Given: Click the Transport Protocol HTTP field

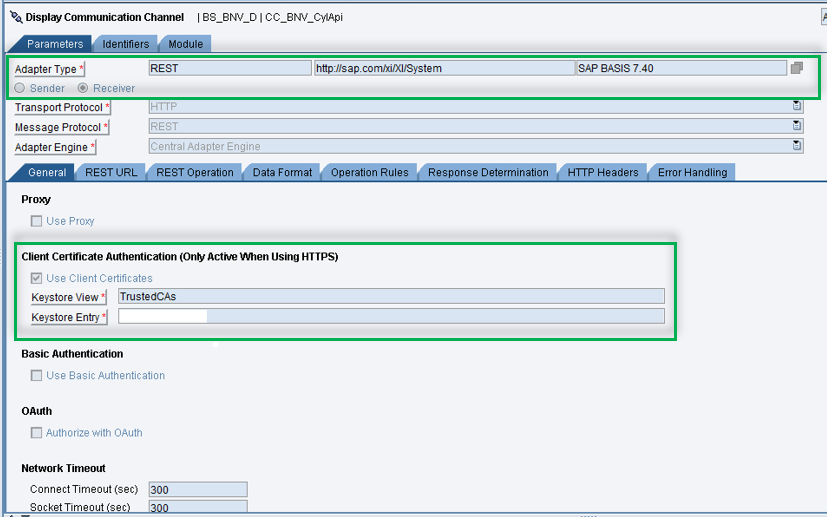Looking at the screenshot, I should pos(476,107).
